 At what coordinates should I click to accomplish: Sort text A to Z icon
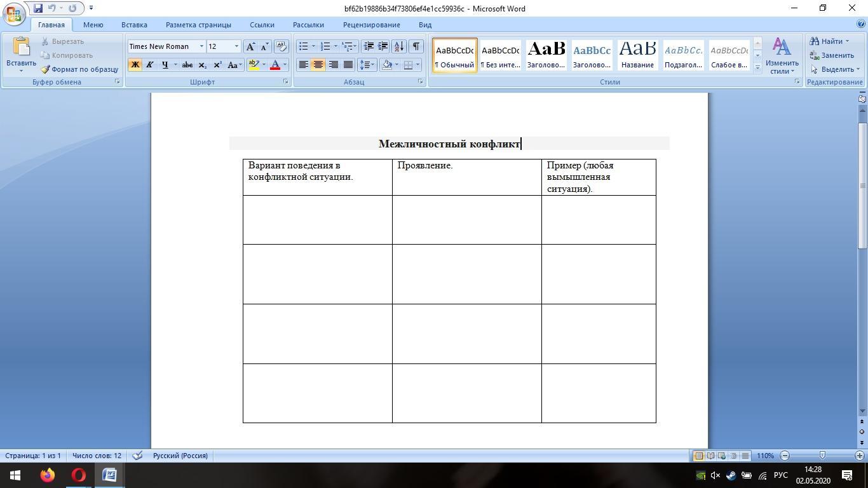tap(399, 46)
